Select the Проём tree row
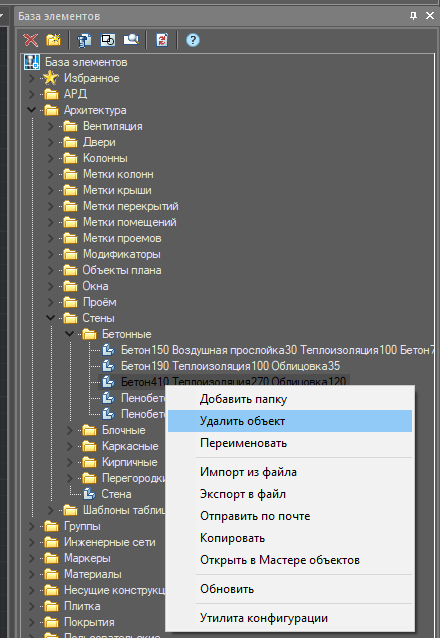Screen dimensions: 440x638 (x=100, y=302)
